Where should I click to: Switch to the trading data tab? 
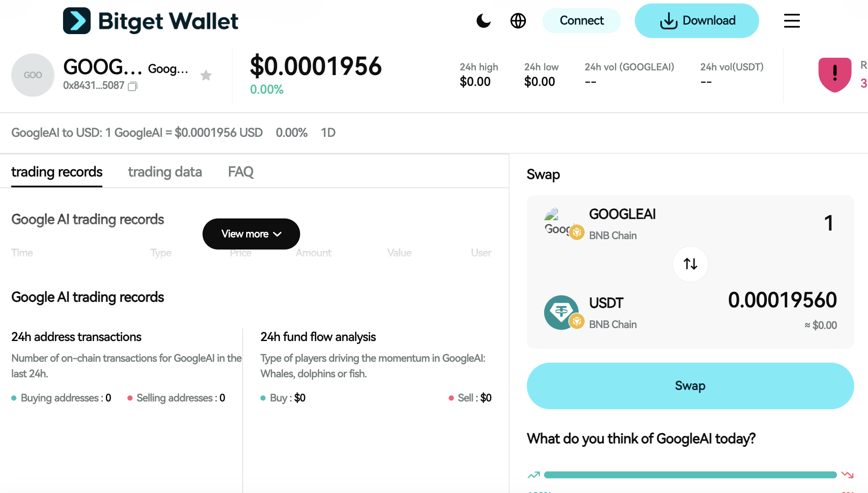click(165, 171)
